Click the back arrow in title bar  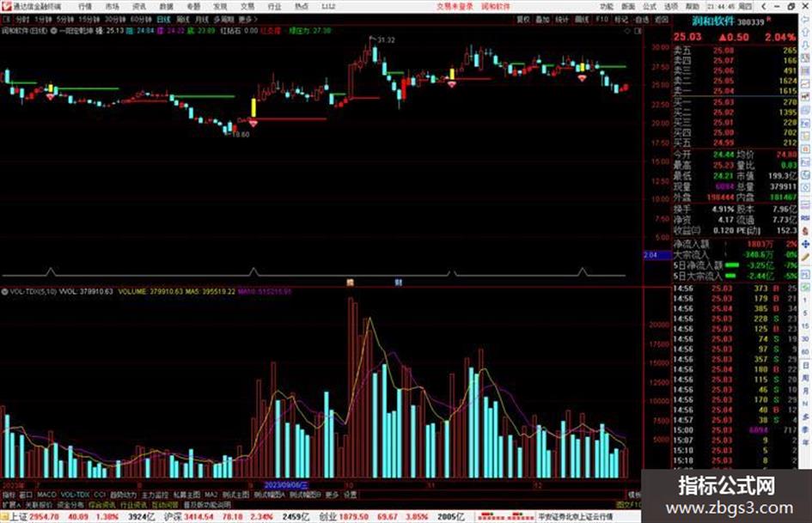point(763,6)
